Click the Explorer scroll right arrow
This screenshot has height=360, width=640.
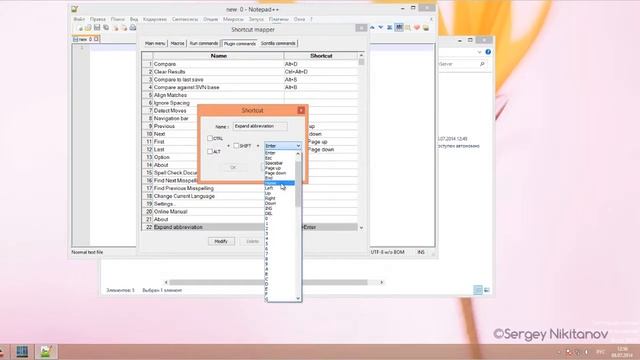pos(382,282)
